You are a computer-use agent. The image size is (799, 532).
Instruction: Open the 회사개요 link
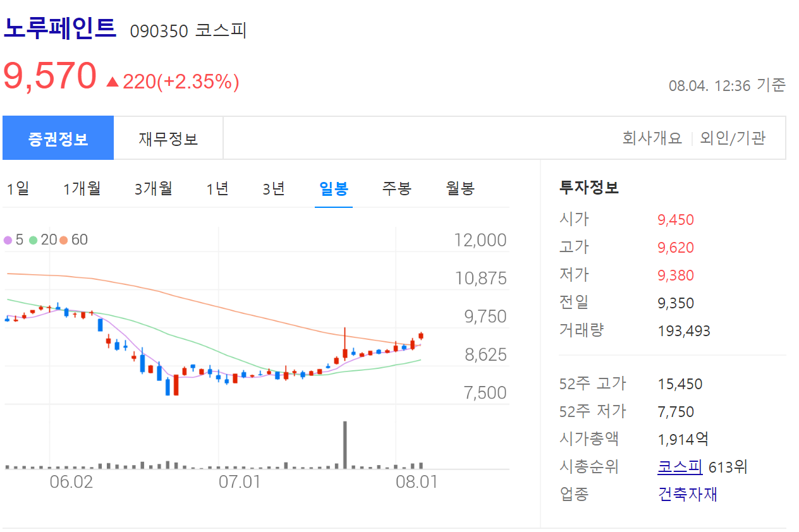click(652, 138)
